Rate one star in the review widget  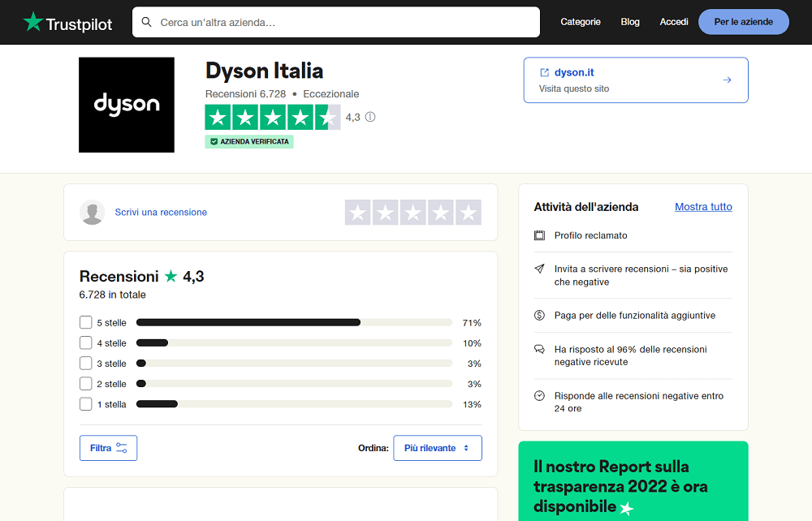click(358, 212)
